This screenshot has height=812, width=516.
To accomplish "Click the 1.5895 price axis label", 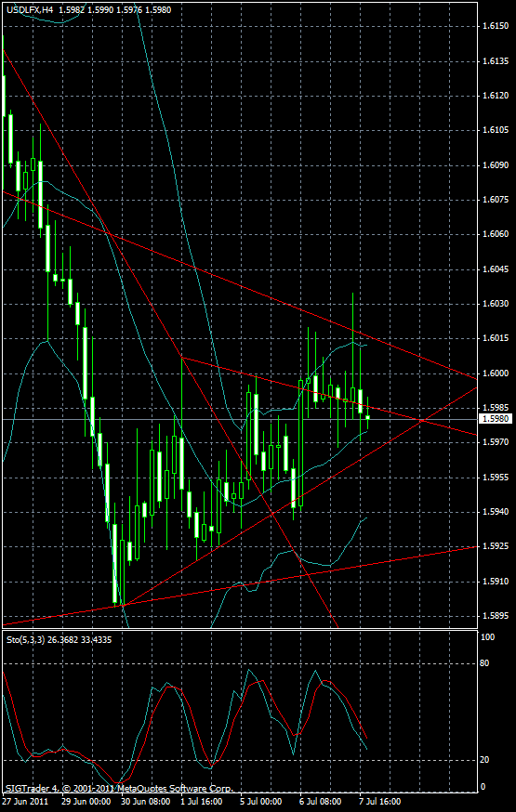I will (494, 616).
